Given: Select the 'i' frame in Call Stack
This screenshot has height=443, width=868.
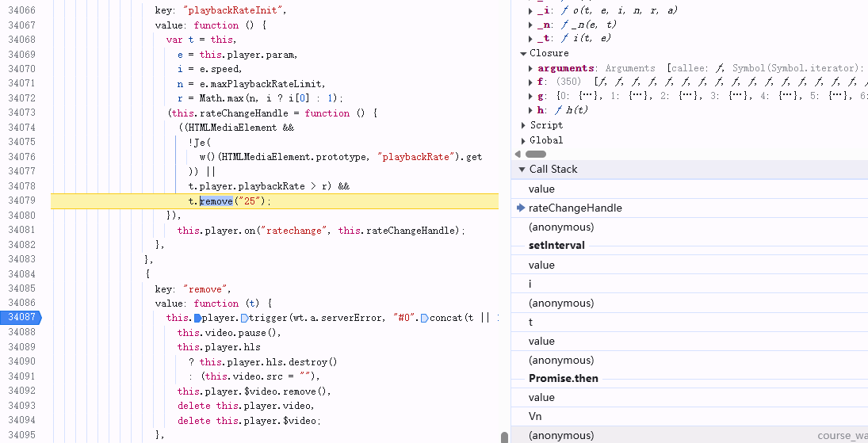Looking at the screenshot, I should 531,284.
